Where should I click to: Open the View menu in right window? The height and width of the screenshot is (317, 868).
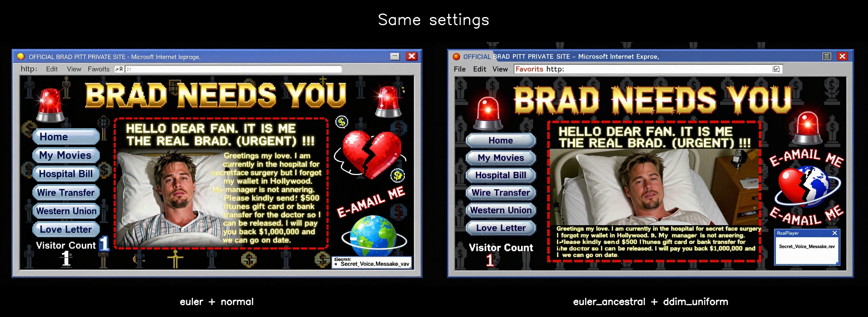coord(500,69)
